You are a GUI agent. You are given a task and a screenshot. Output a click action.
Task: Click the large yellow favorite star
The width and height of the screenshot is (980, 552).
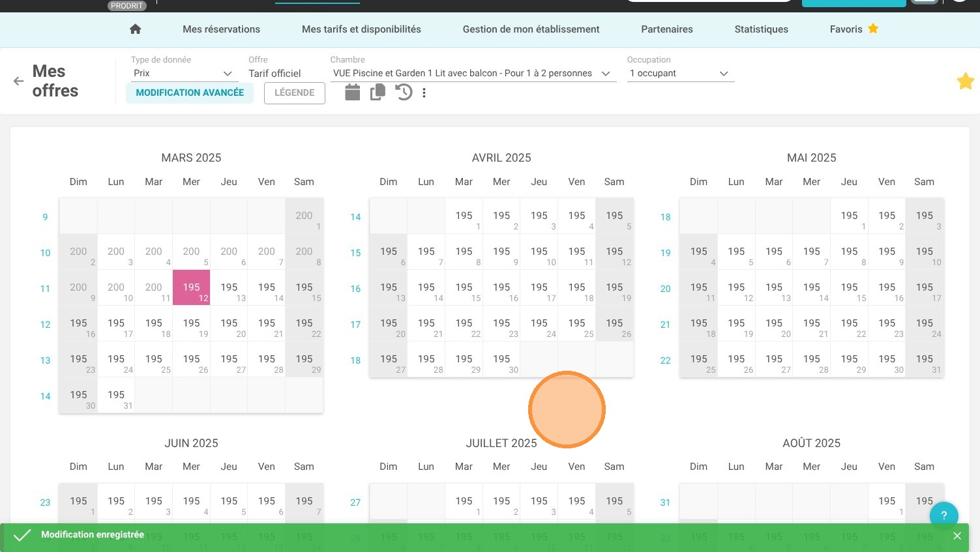965,81
